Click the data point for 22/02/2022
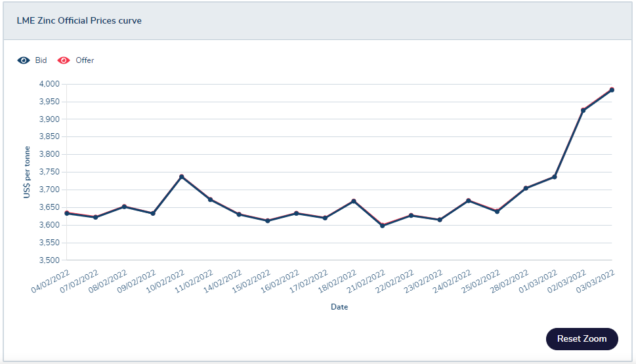This screenshot has height=364, width=636. (412, 216)
